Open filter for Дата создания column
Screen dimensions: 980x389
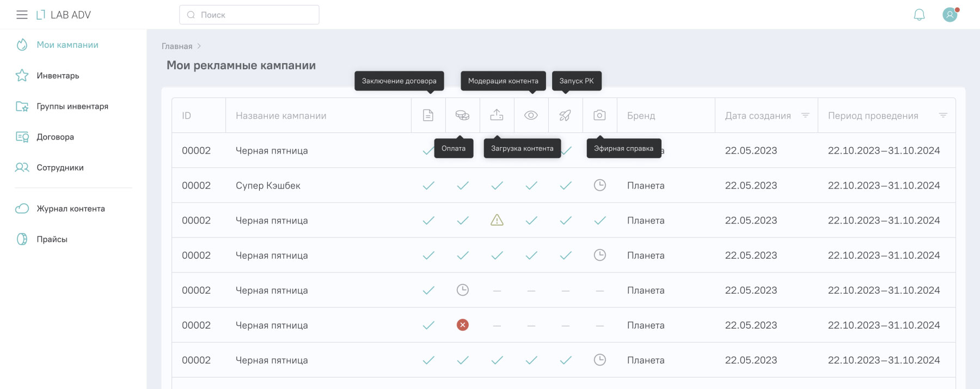805,115
